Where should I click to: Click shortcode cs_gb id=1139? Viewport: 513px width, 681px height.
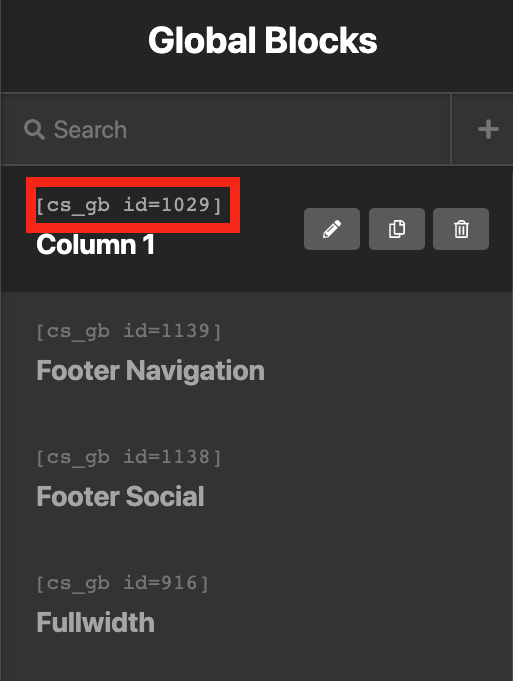coord(129,331)
